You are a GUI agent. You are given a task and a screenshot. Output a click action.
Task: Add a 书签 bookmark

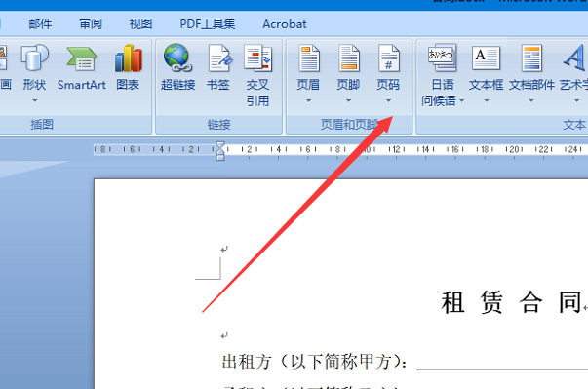tap(218, 68)
